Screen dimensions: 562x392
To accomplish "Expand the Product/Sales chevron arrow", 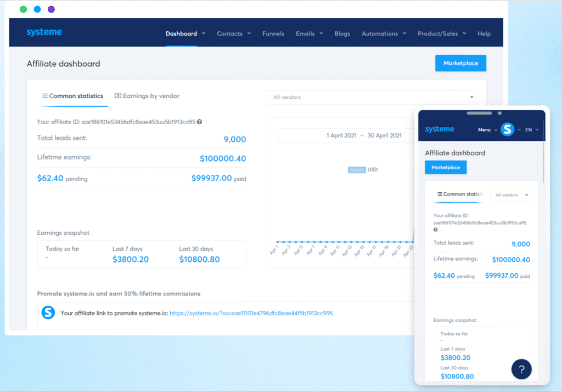I will [x=464, y=33].
